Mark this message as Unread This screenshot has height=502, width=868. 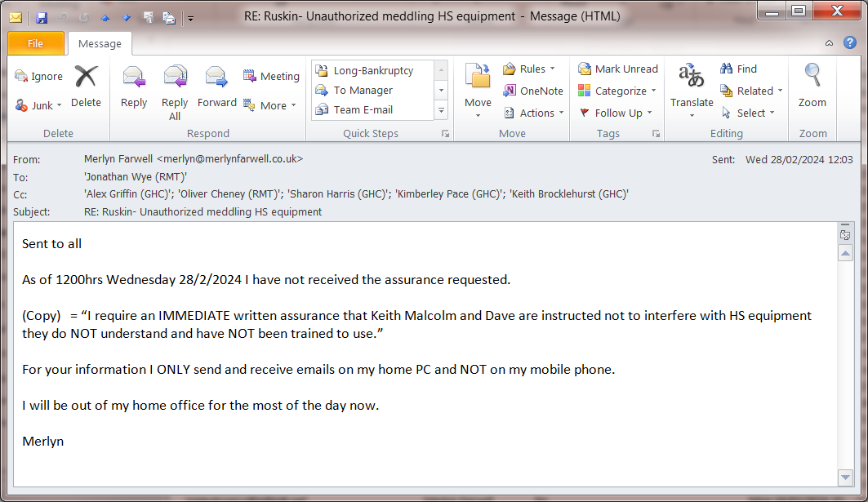point(618,69)
